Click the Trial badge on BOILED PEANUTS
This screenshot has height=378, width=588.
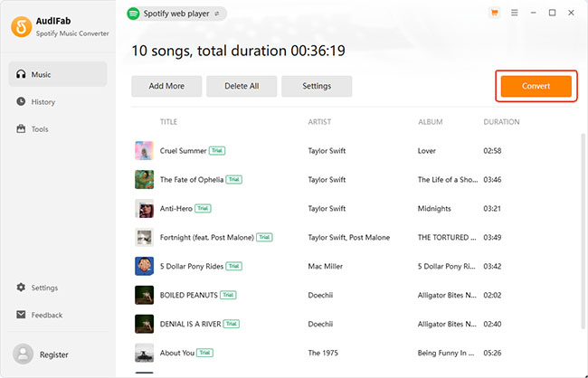point(228,295)
